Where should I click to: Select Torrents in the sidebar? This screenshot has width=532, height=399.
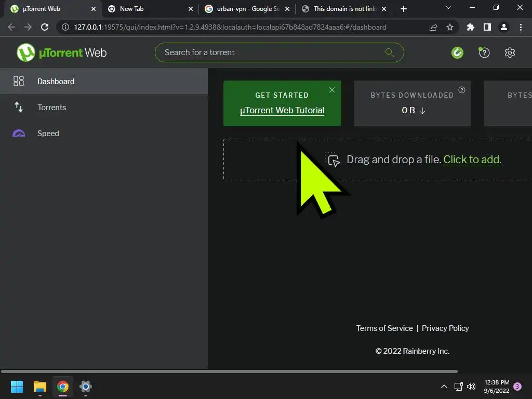(x=104, y=107)
